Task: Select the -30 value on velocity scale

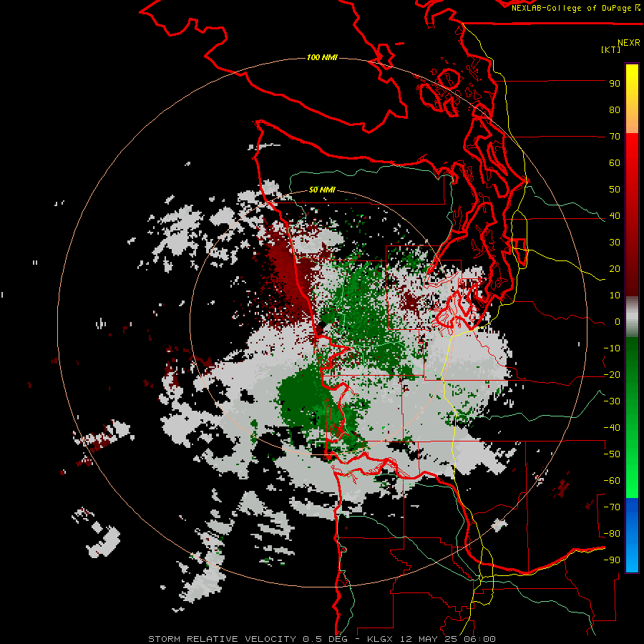Action: [x=612, y=401]
